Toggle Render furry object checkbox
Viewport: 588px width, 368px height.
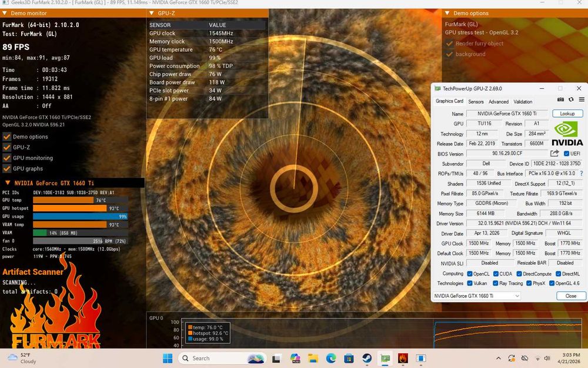pyautogui.click(x=449, y=44)
